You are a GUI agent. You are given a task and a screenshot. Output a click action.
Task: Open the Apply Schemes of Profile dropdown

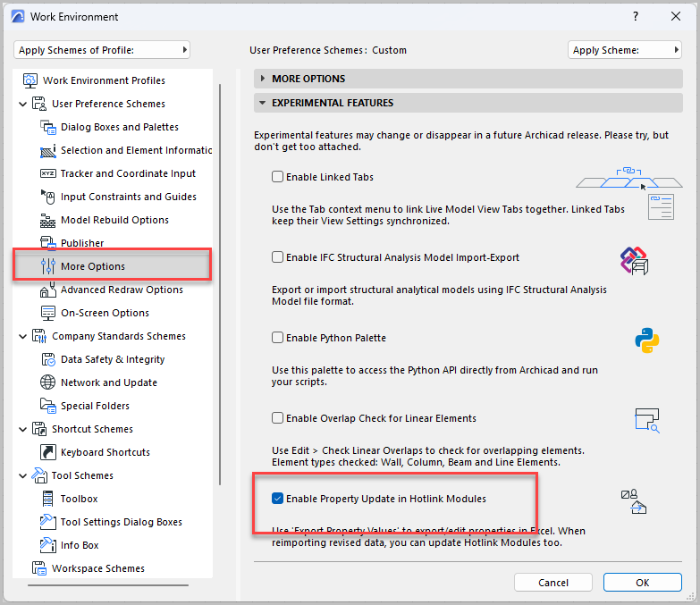(x=103, y=50)
